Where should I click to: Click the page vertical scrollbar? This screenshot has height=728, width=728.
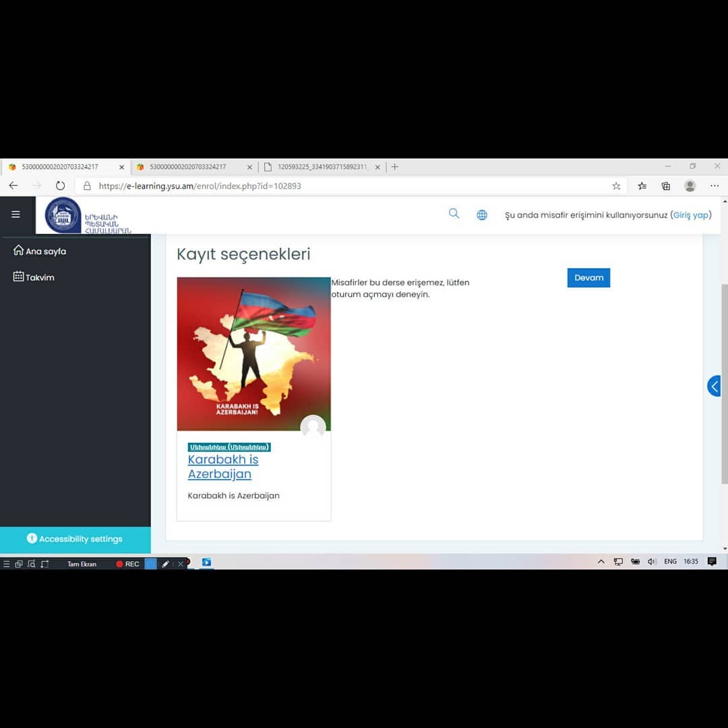pyautogui.click(x=724, y=383)
